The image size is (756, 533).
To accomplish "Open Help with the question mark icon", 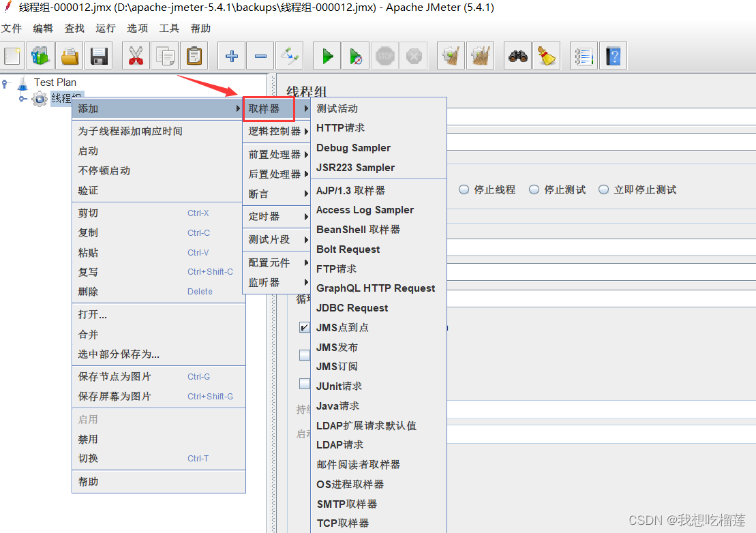I will (x=613, y=56).
